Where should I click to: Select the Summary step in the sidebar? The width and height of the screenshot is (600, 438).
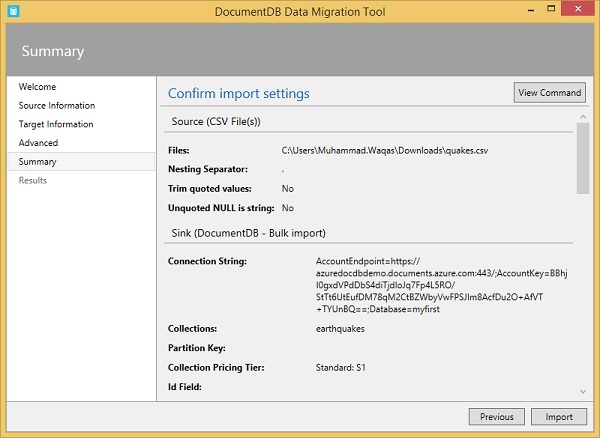click(38, 161)
